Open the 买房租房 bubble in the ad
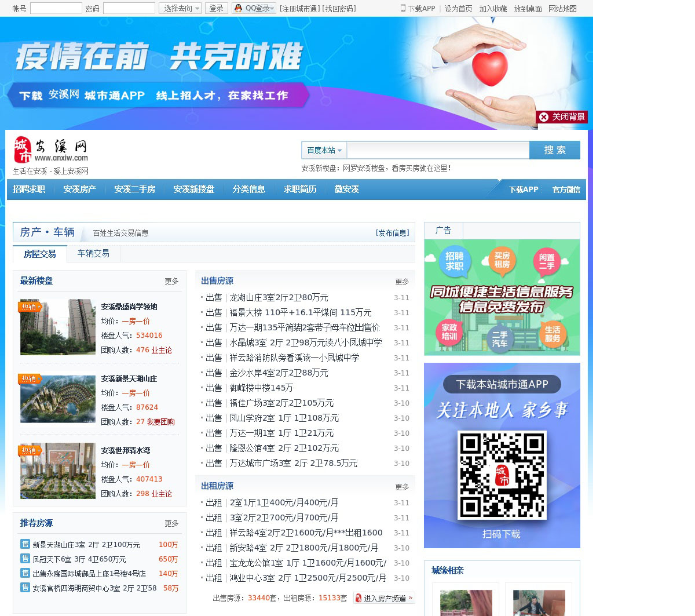The image size is (695, 616). tap(502, 260)
